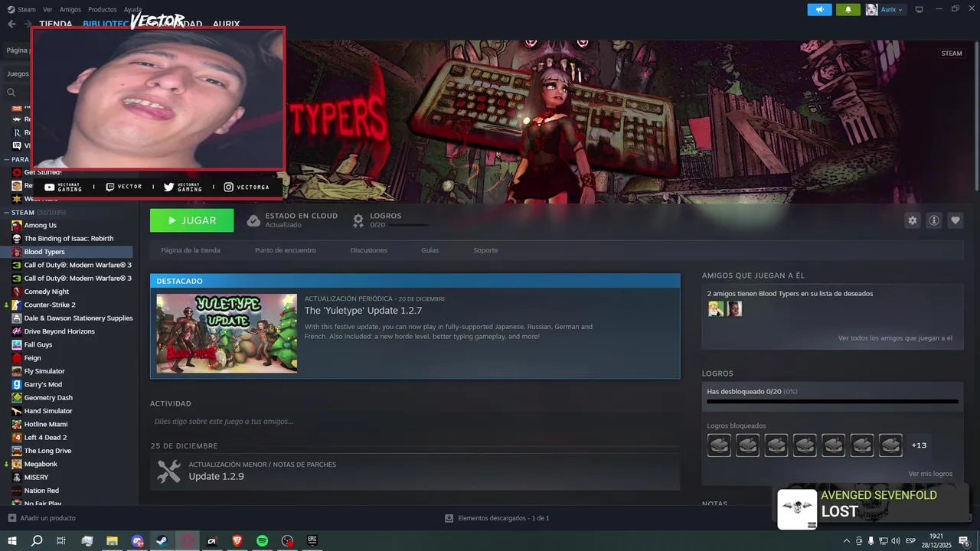The height and width of the screenshot is (551, 980).
Task: Open the Productos menu
Action: [103, 9]
